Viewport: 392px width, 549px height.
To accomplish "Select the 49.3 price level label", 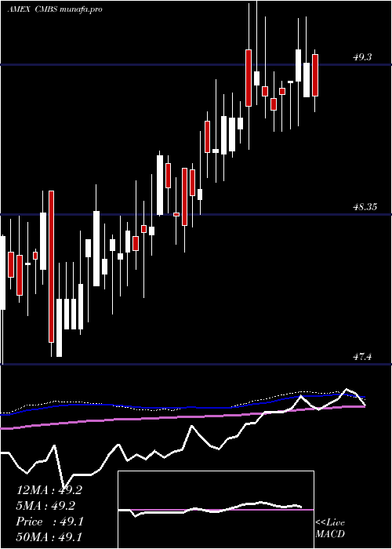I will [362, 57].
